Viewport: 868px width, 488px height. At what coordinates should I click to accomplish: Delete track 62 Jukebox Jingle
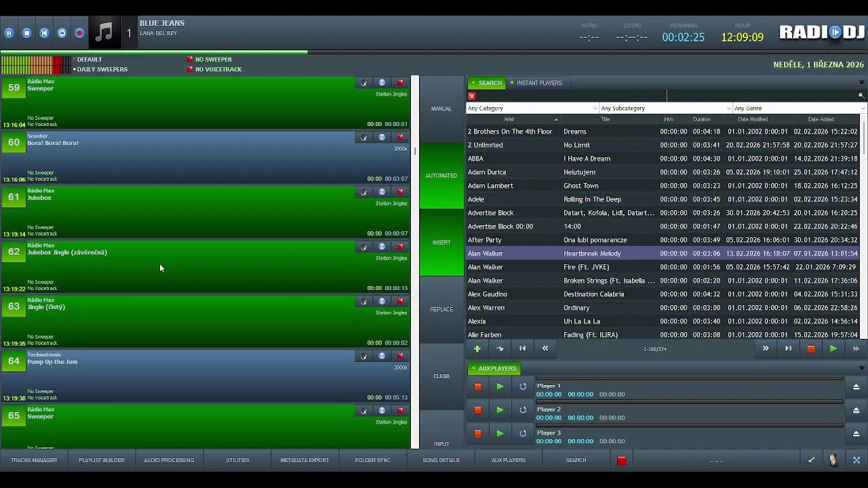[400, 247]
